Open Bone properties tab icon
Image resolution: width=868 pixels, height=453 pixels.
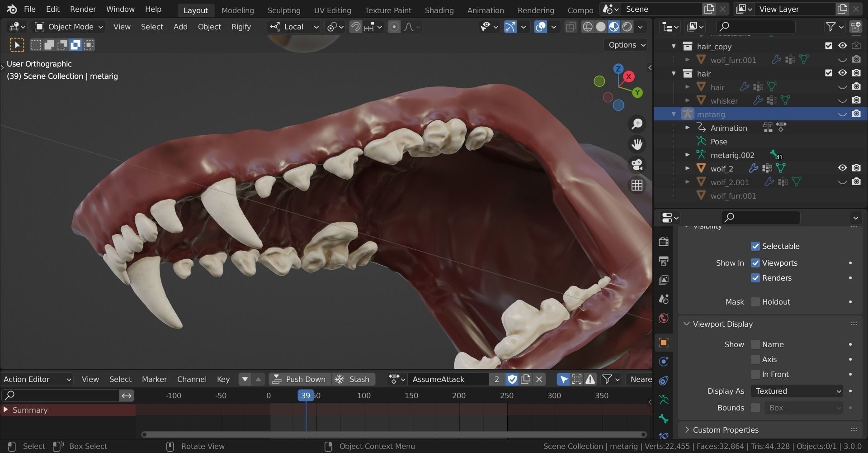(664, 419)
